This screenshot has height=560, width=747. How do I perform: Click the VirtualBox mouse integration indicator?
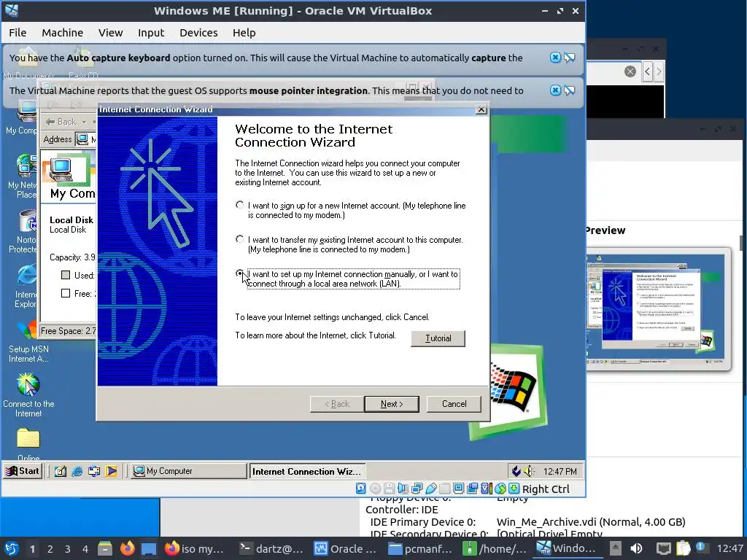(x=500, y=489)
